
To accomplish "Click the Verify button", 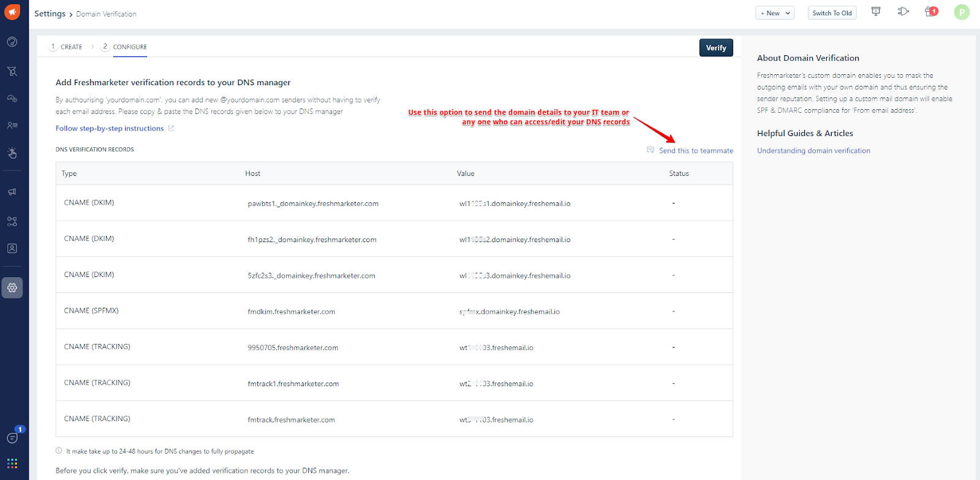I will (x=716, y=48).
